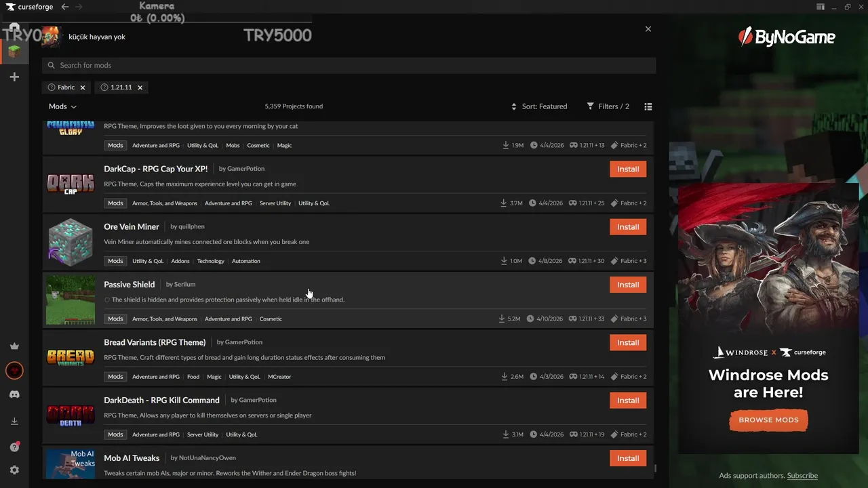Close the mod browser dialog
The image size is (868, 488).
coord(648,29)
